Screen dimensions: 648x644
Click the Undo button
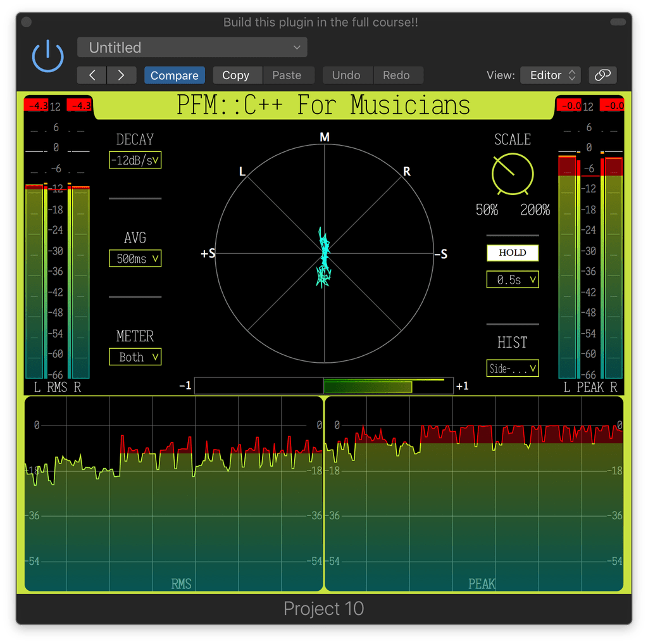coord(347,75)
